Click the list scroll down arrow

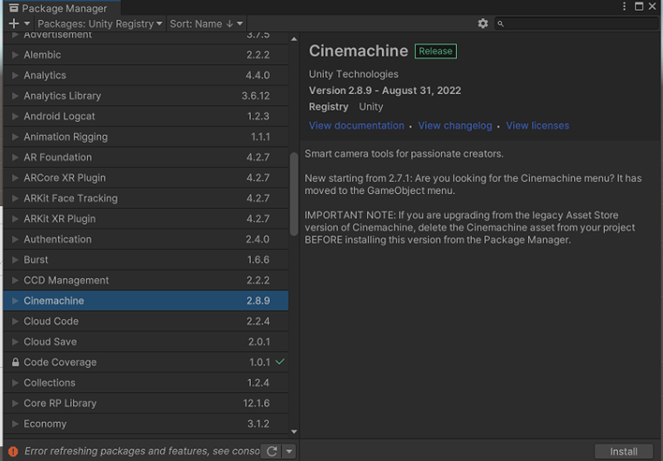294,432
